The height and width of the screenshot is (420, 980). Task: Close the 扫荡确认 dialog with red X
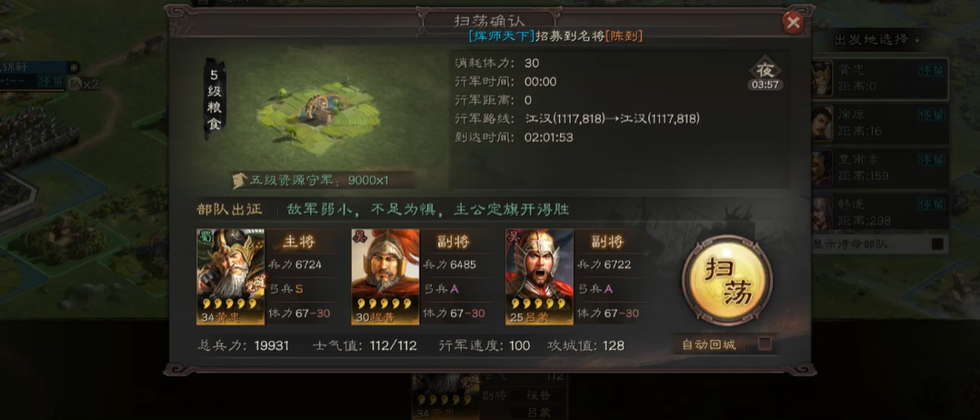tap(793, 23)
